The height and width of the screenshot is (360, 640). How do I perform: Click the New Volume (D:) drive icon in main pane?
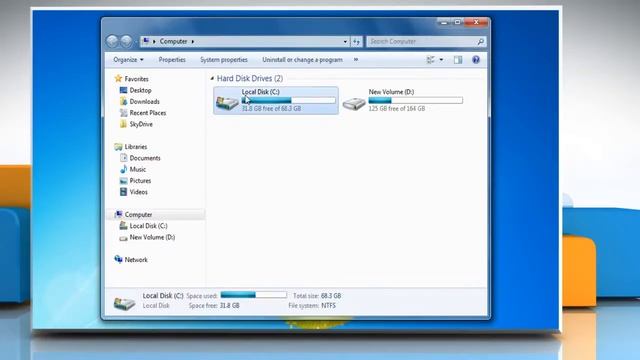point(354,104)
